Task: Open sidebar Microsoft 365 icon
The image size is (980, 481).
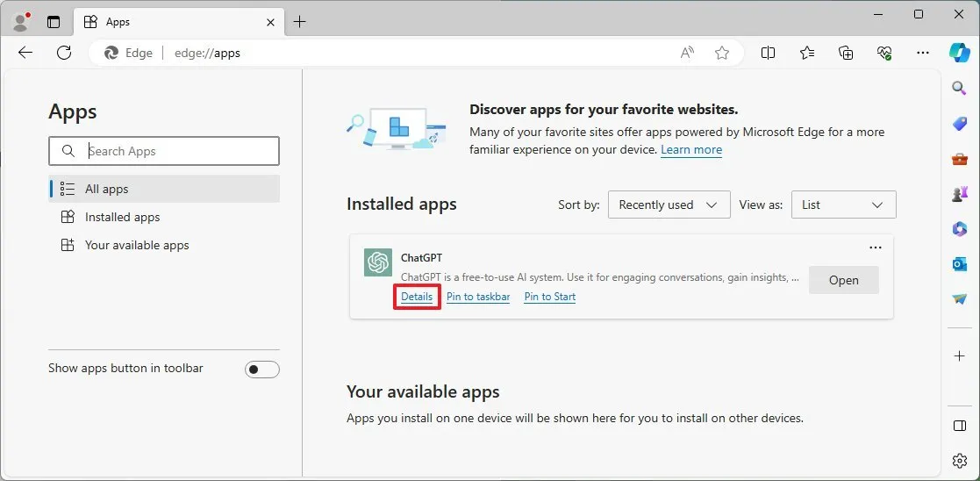Action: point(959,230)
